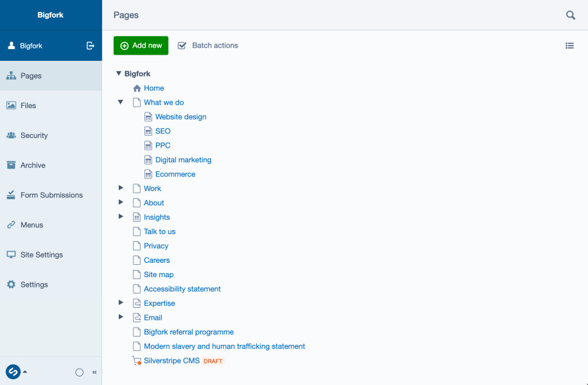Open the Archive section icon
588x385 pixels.
pos(12,165)
